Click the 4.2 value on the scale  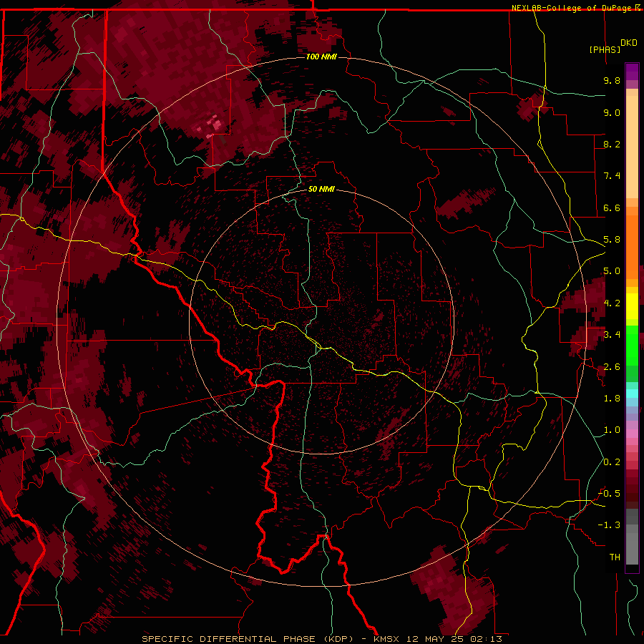point(612,303)
